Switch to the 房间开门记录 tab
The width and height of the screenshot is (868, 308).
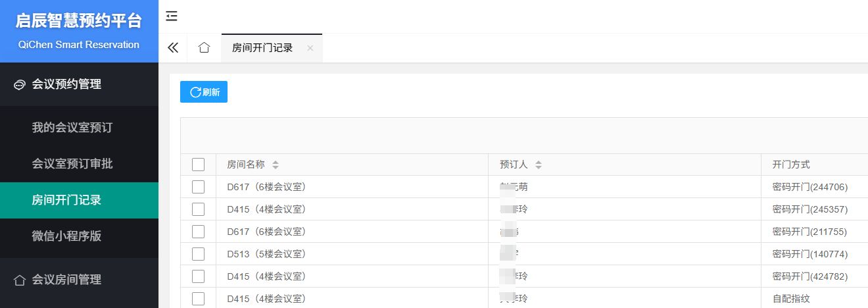(x=262, y=48)
